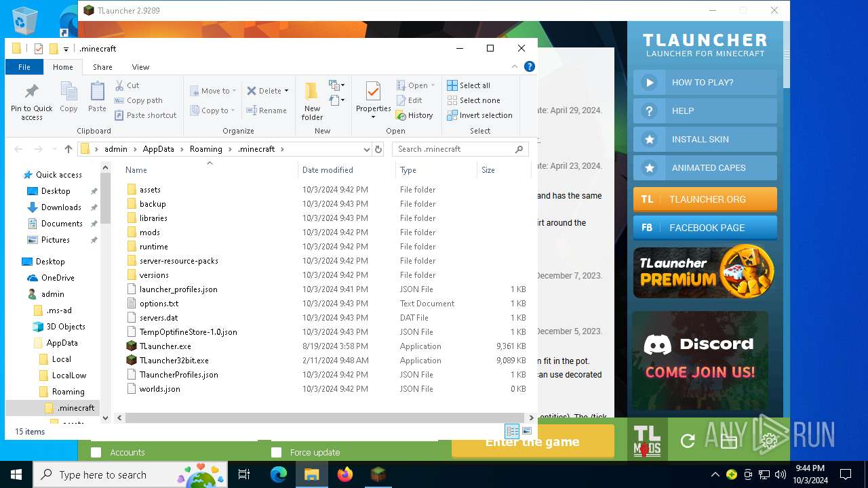Viewport: 868px width, 488px height.
Task: Click HOW TO PLAY? button
Action: 705,83
